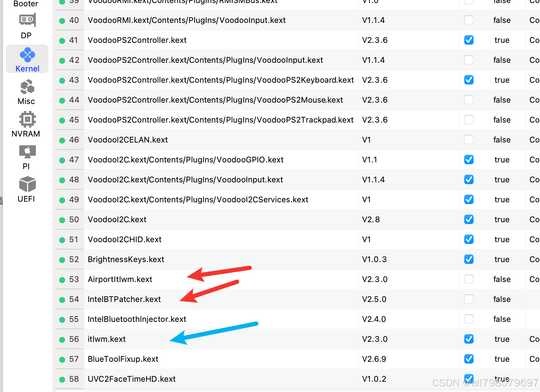Enable the AirportItlwm.kext checkbox
This screenshot has width=540, height=392.
point(469,279)
